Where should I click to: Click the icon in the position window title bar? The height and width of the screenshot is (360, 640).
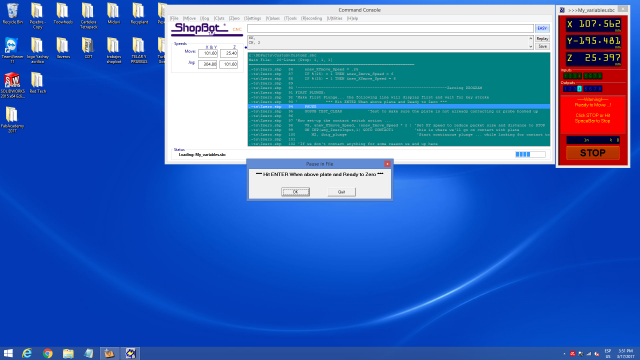point(562,10)
